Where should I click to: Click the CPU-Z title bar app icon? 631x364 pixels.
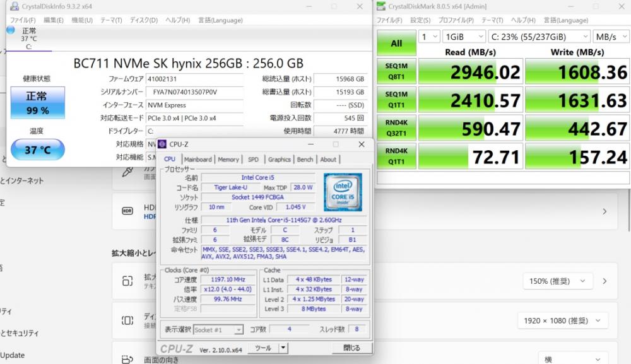[x=162, y=144]
